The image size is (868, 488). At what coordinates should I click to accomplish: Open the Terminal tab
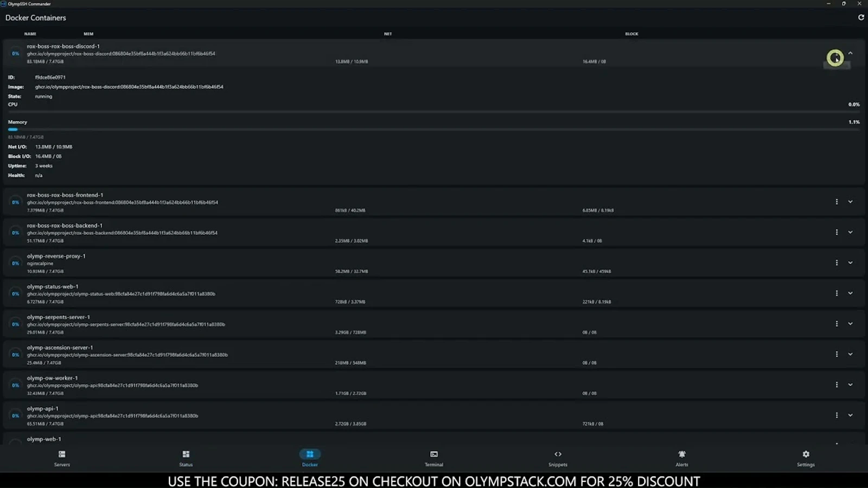tap(434, 458)
